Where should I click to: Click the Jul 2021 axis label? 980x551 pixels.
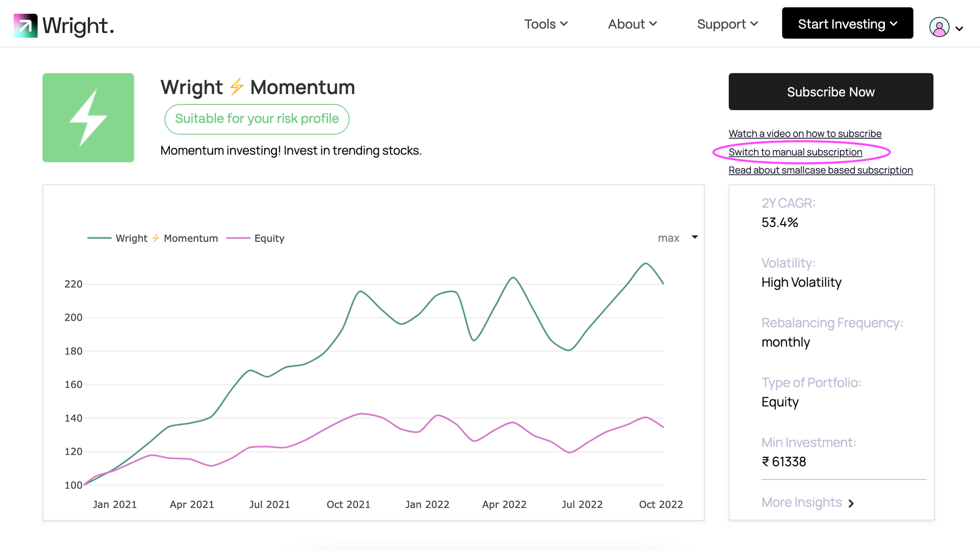pyautogui.click(x=269, y=504)
